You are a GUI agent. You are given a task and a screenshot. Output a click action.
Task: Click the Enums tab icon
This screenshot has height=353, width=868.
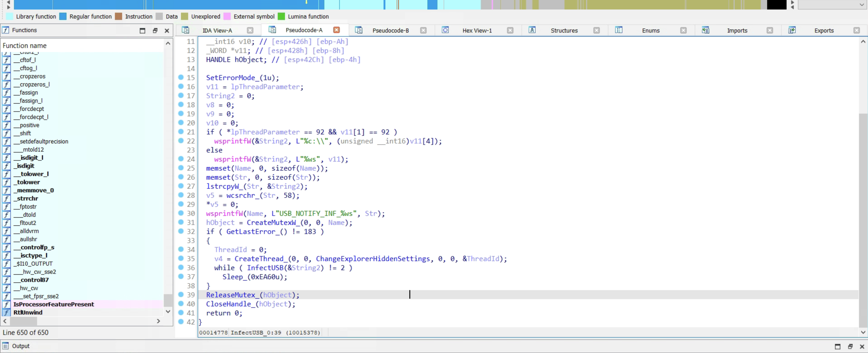coord(619,30)
